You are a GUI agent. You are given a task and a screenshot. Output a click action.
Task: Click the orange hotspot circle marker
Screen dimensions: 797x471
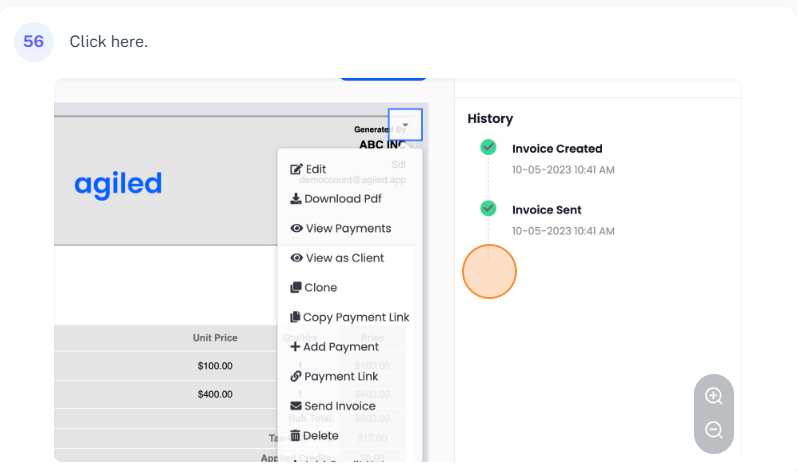click(x=489, y=271)
